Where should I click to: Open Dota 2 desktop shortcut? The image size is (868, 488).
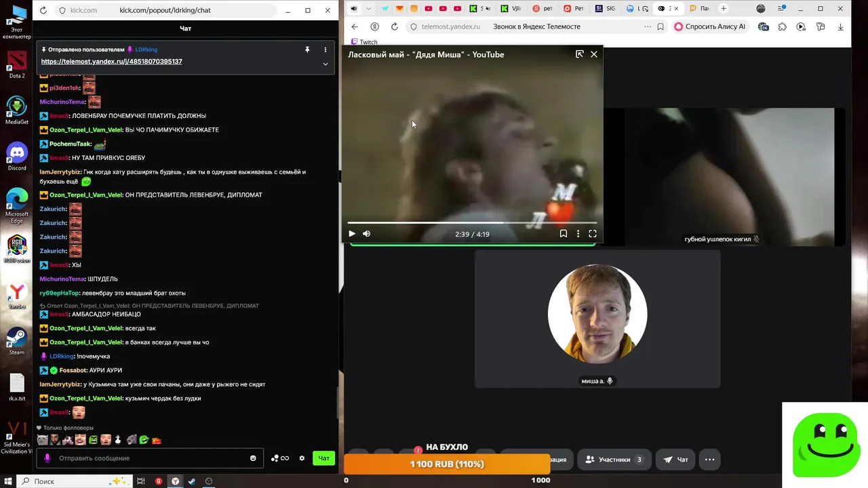17,64
